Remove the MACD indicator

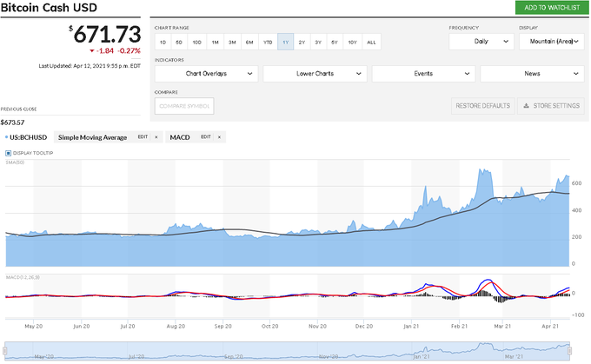coord(219,137)
